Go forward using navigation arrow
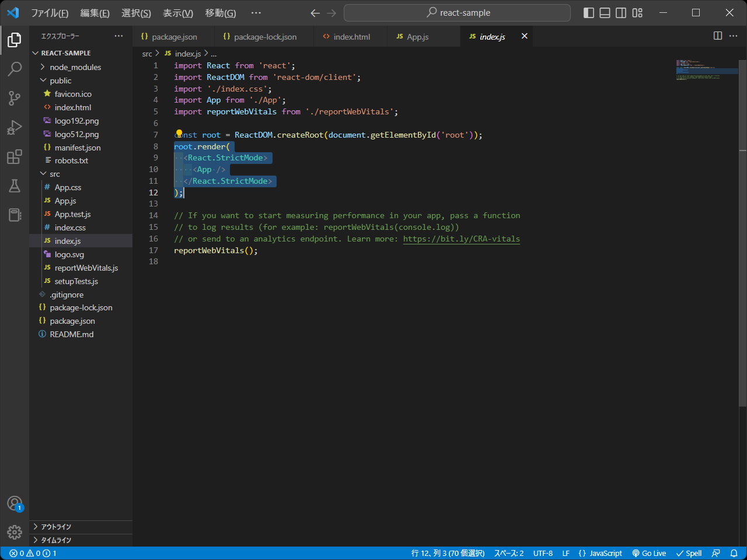Viewport: 747px width, 560px height. (331, 13)
